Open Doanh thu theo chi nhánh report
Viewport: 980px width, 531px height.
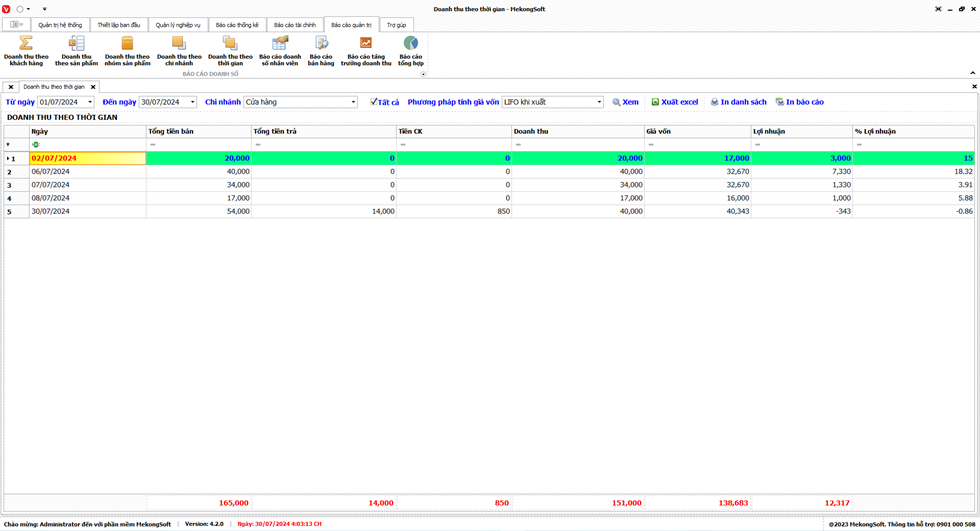pos(179,50)
